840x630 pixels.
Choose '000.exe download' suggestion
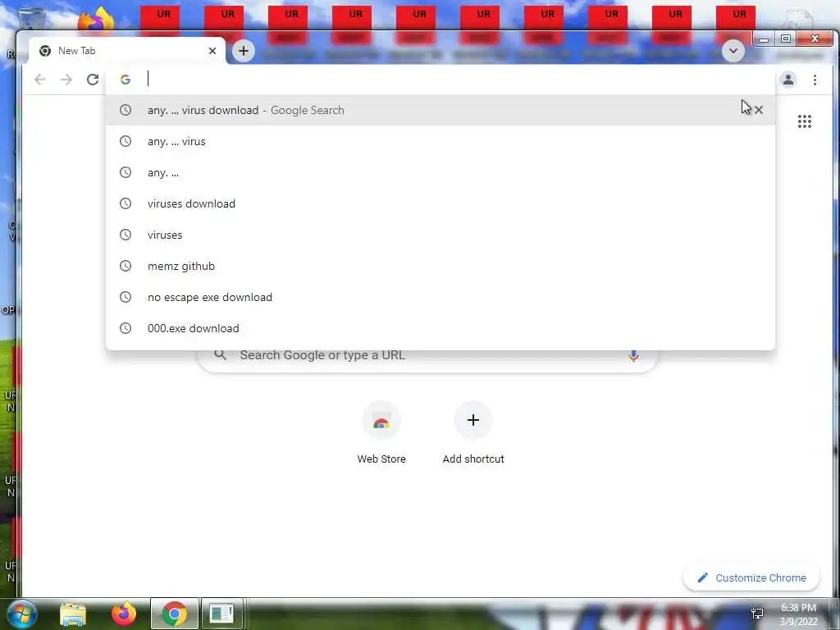tap(440, 328)
